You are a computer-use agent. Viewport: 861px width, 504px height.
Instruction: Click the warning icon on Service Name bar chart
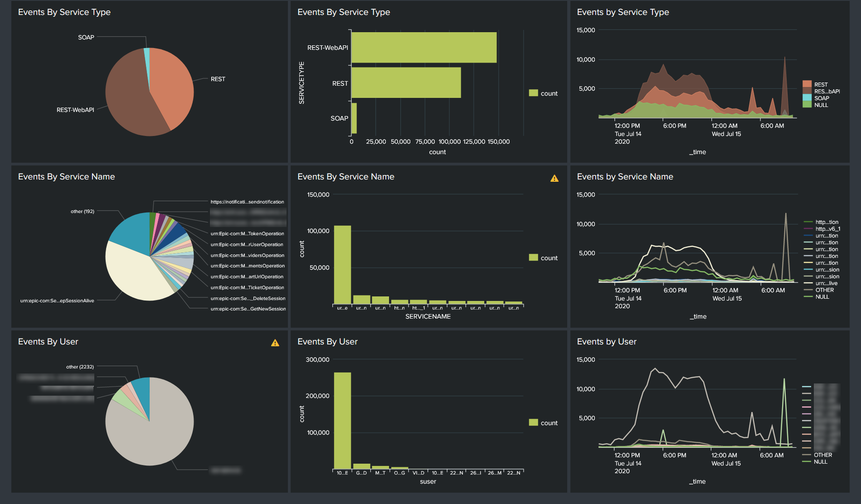click(554, 179)
